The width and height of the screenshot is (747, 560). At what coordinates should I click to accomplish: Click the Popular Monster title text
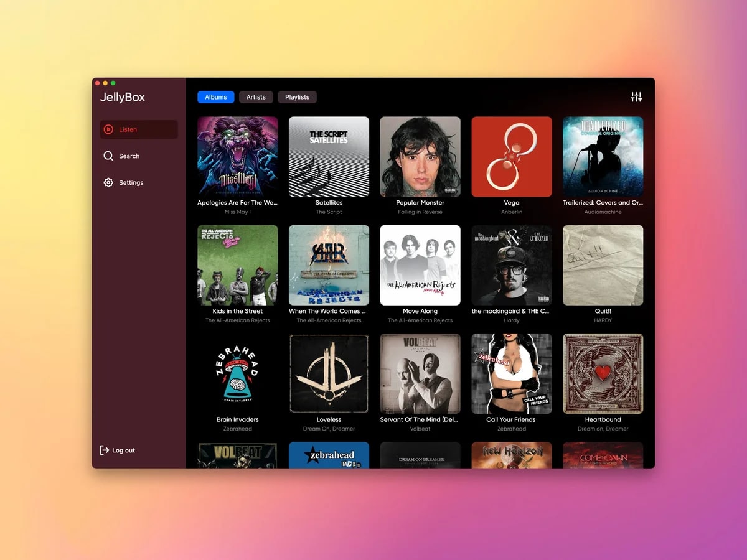pos(420,203)
